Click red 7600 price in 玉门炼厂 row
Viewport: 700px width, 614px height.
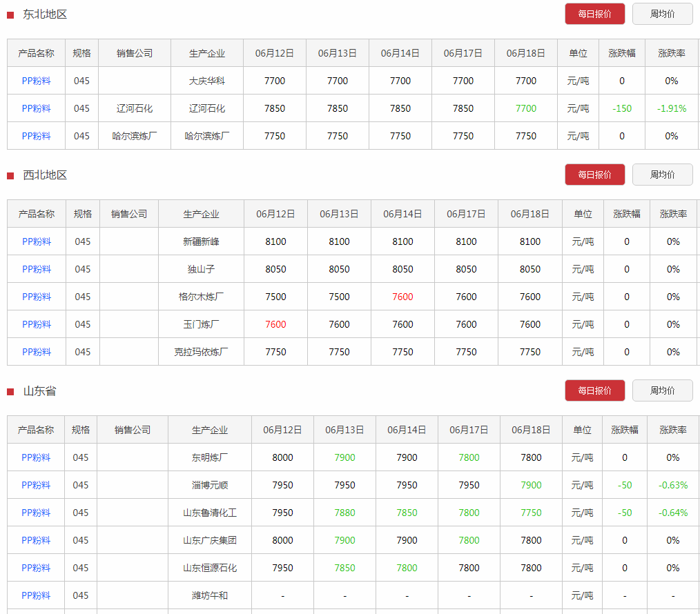(275, 324)
